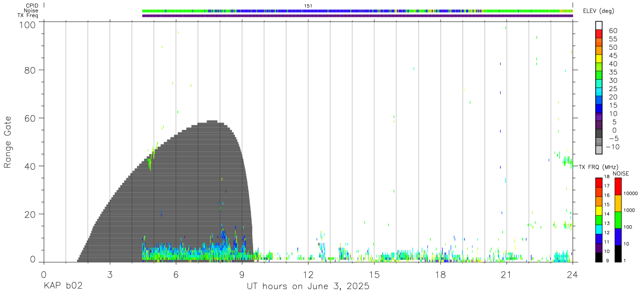Click the 80 tick on Range Gate axis
This screenshot has height=297, width=644.
[x=30, y=70]
